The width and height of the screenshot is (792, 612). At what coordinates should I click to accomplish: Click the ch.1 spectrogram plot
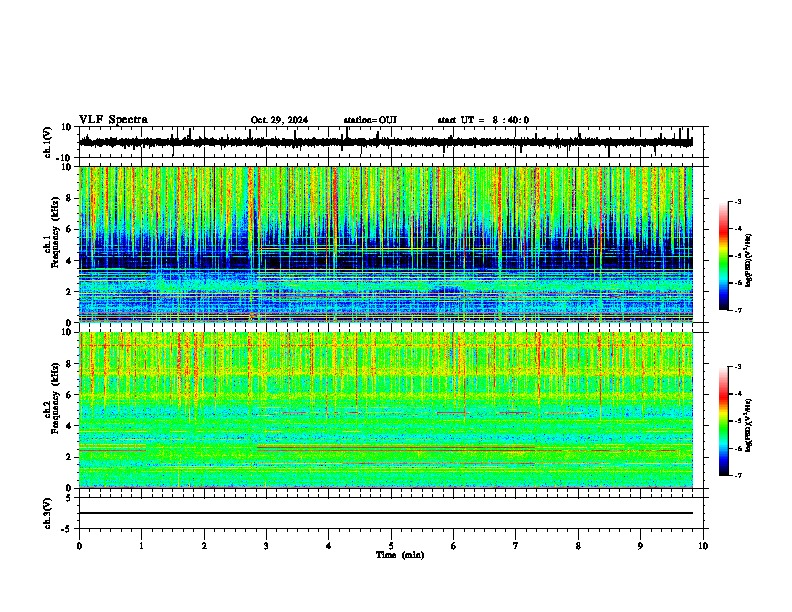pyautogui.click(x=386, y=244)
